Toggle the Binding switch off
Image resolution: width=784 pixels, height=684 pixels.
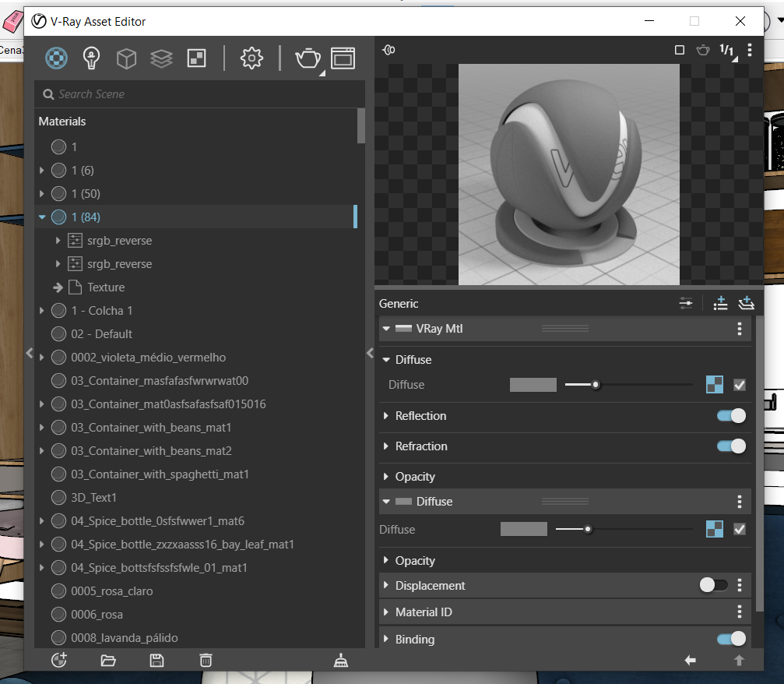pyautogui.click(x=731, y=639)
